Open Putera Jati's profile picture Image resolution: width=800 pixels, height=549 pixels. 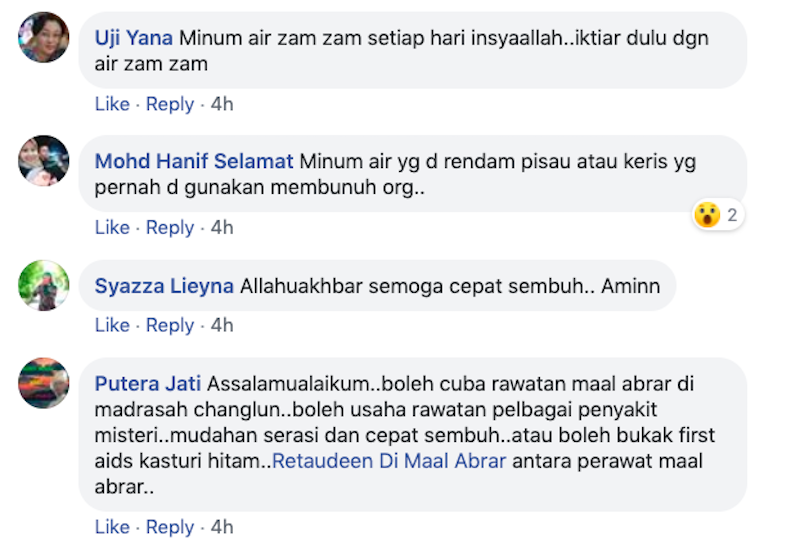tap(44, 383)
